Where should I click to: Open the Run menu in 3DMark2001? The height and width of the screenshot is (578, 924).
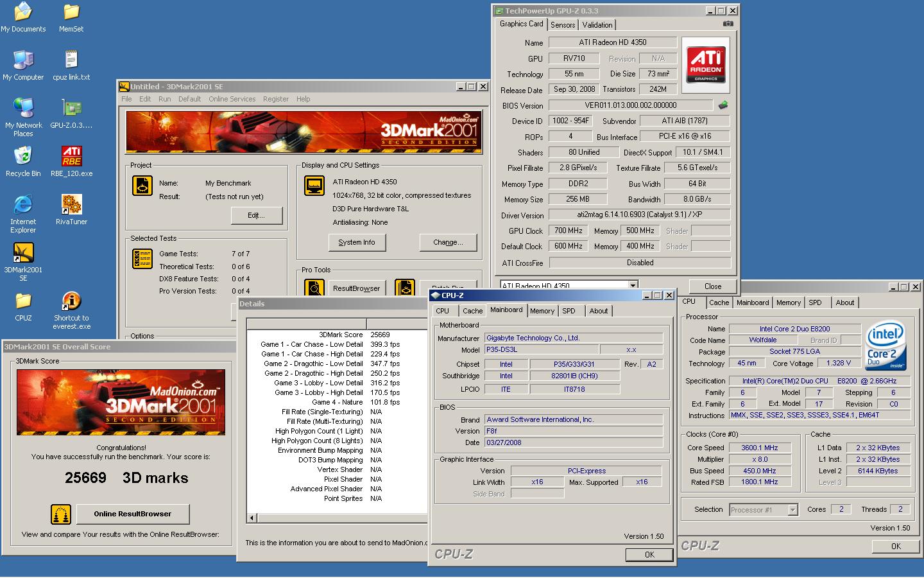coord(164,99)
